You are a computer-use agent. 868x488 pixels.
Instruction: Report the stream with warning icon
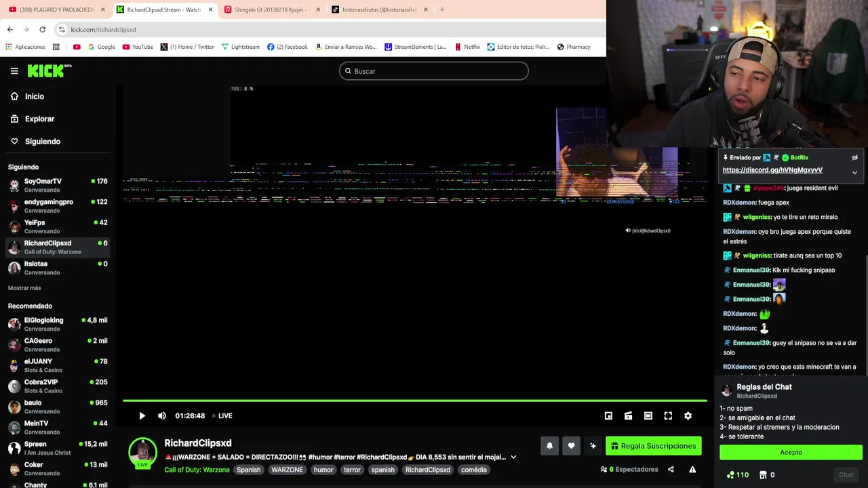692,469
